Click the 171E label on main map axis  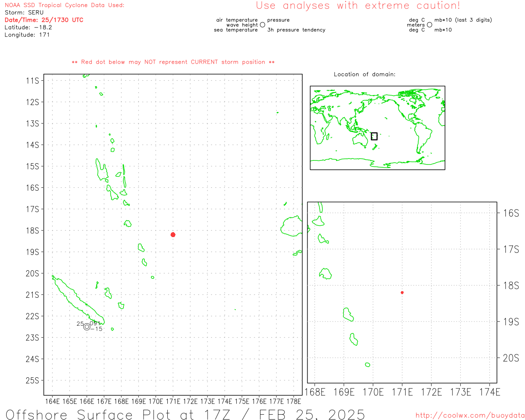click(x=173, y=401)
